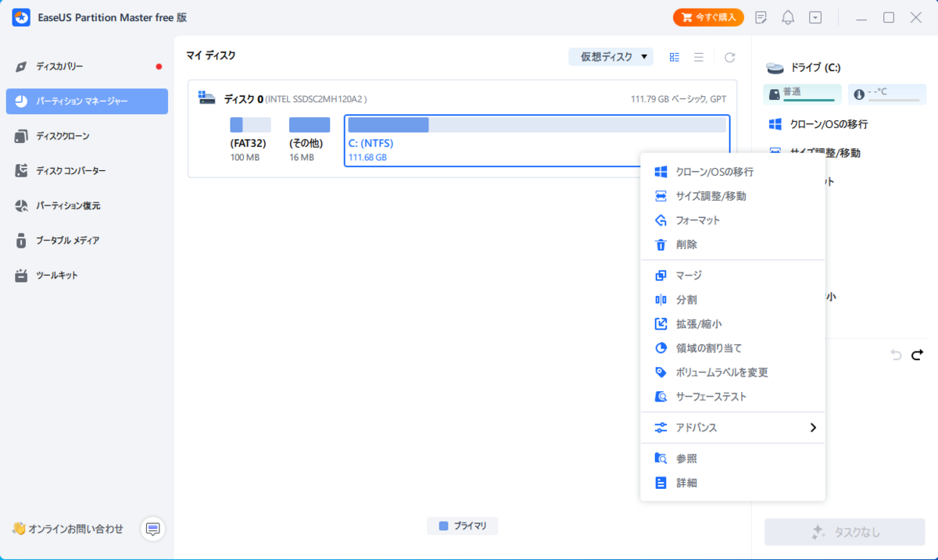Screen dimensions: 938x560
Task: Switch to the graphical disk view icon
Action: 675,57
